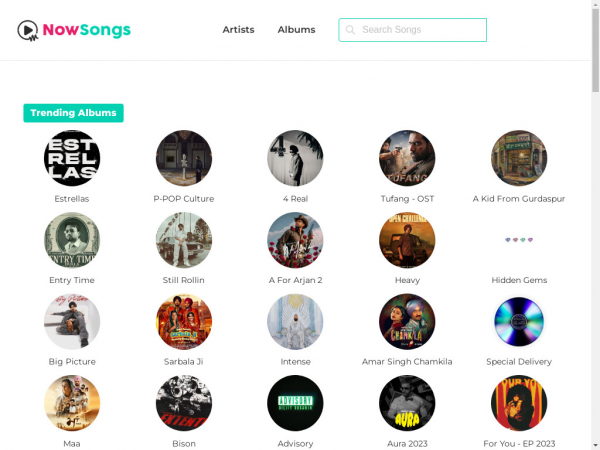Select the 4 Real album thumbnail
The width and height of the screenshot is (600, 450).
(x=295, y=158)
